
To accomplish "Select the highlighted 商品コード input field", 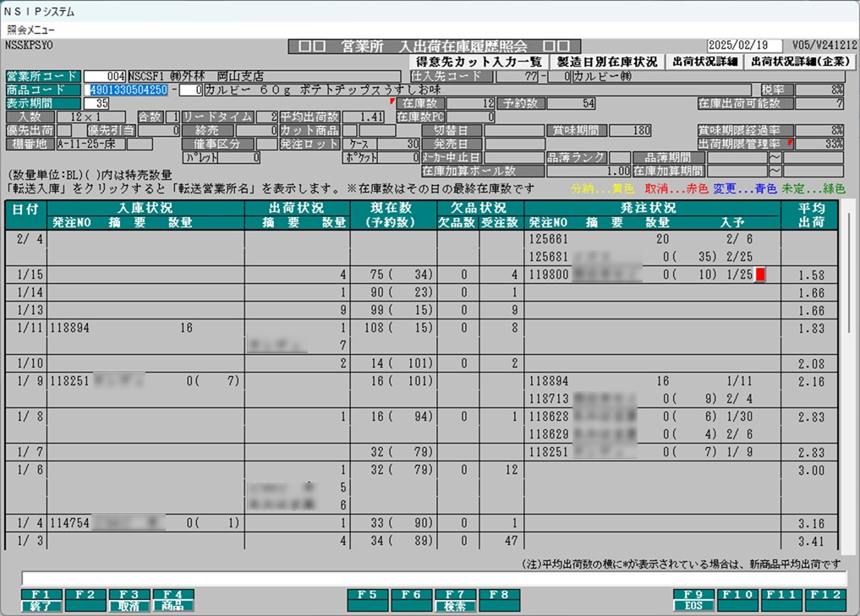I will click(125, 90).
